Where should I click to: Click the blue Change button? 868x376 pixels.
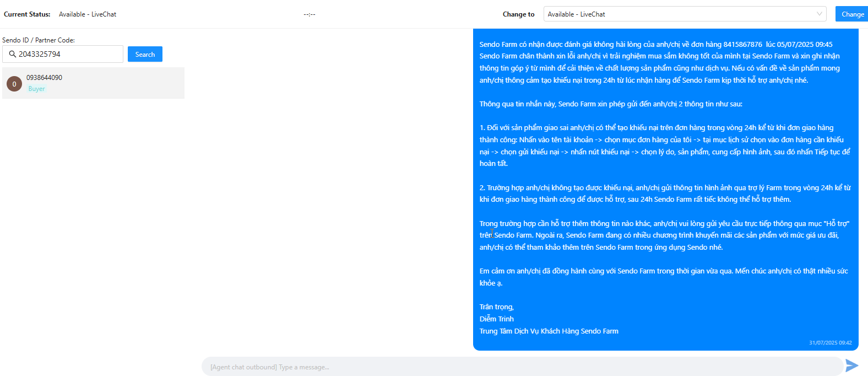click(852, 14)
